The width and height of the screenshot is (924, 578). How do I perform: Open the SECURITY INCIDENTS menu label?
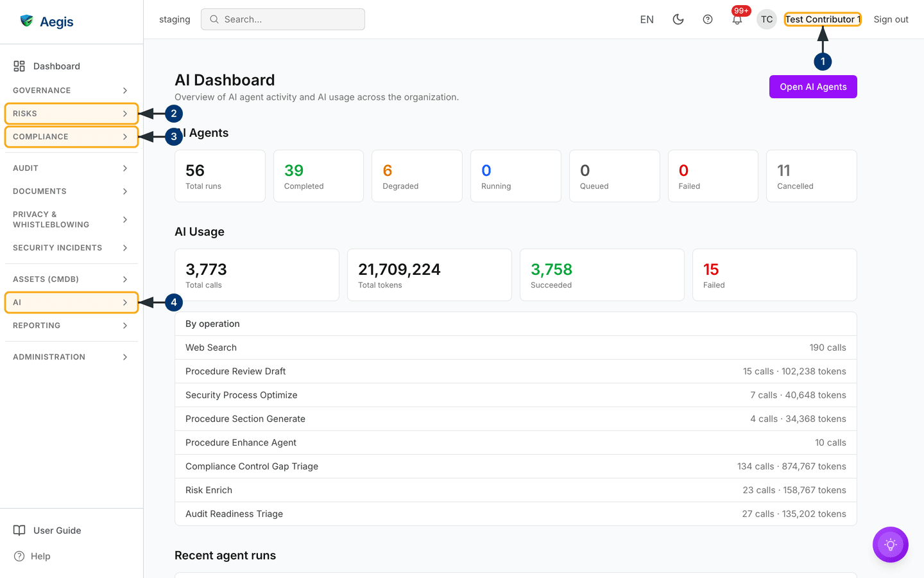(x=58, y=248)
